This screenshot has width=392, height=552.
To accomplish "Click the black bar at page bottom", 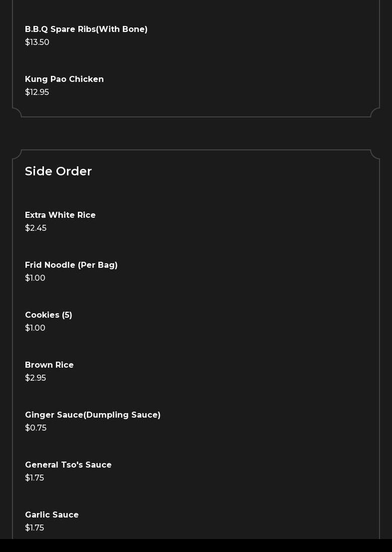I will coord(196,546).
